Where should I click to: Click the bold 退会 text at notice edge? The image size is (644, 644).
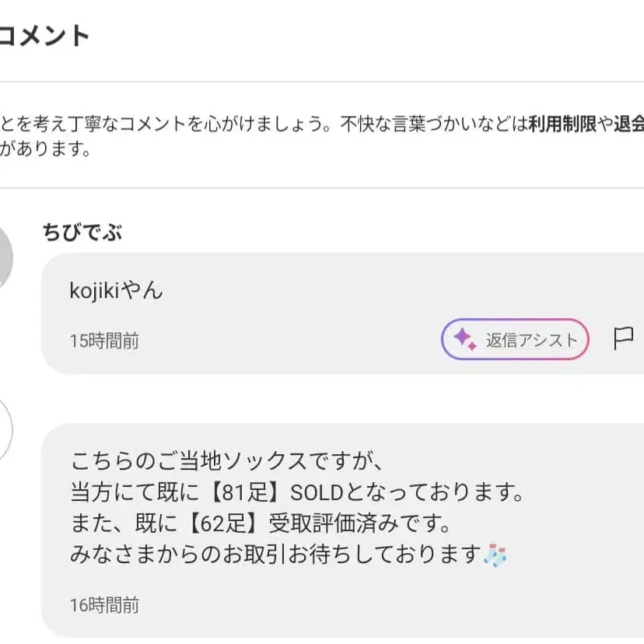pyautogui.click(x=628, y=124)
